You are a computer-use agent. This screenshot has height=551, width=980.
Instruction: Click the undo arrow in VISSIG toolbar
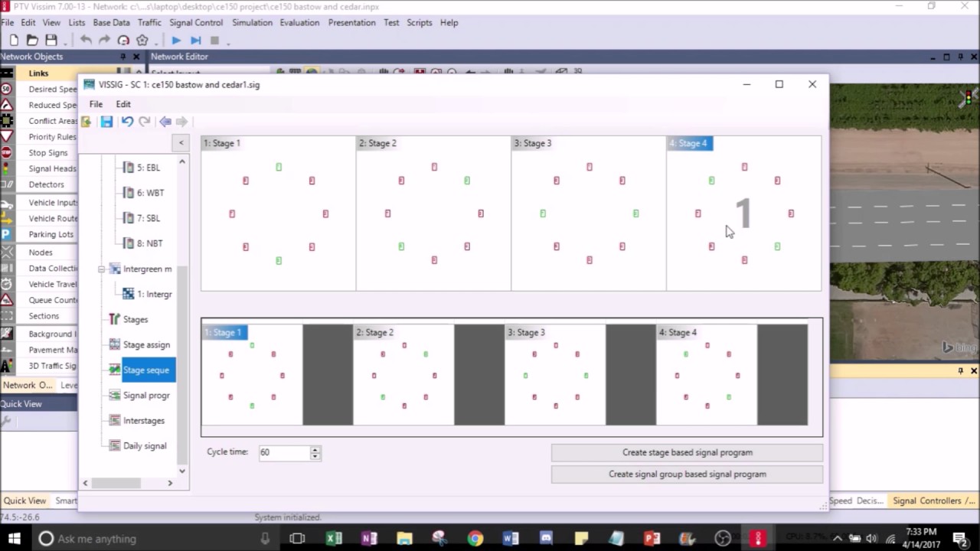tap(127, 122)
